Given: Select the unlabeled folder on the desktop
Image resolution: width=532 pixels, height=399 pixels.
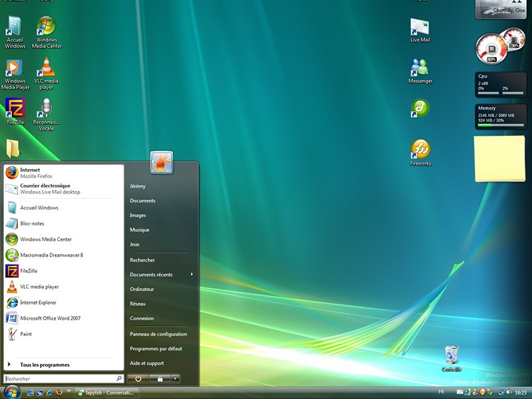Looking at the screenshot, I should click(13, 148).
